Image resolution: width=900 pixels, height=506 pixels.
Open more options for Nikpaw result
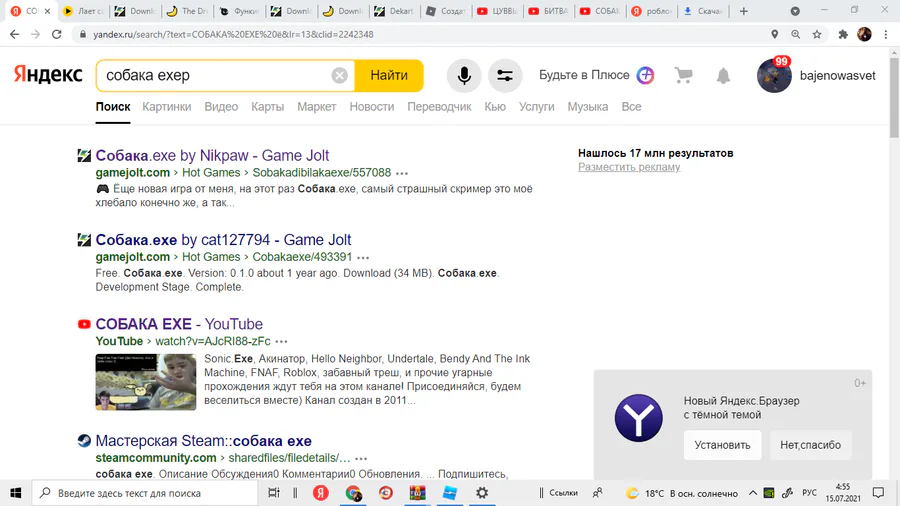click(402, 173)
